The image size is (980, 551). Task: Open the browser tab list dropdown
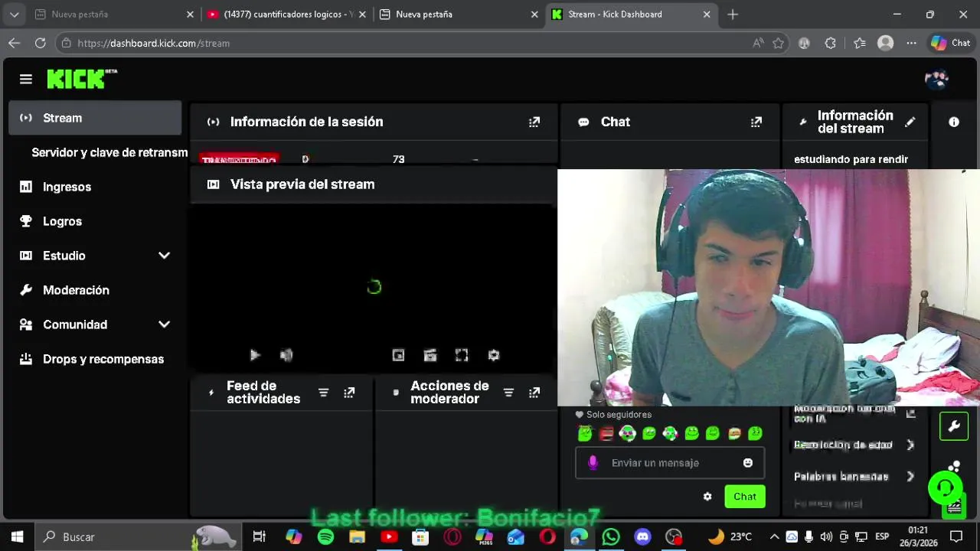[14, 14]
